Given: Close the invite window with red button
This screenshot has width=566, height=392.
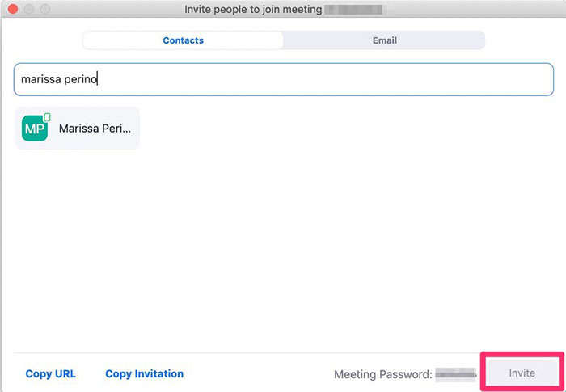Looking at the screenshot, I should pyautogui.click(x=12, y=8).
